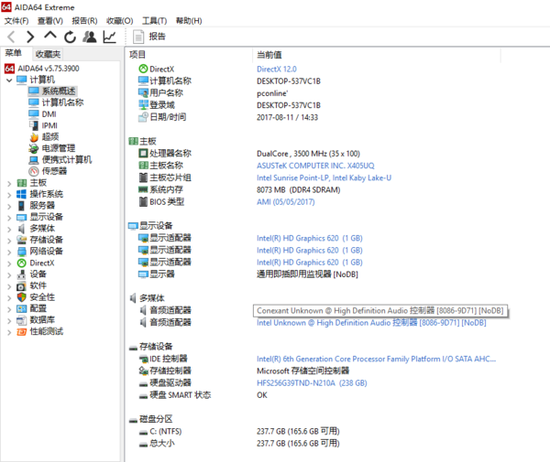The width and height of the screenshot is (550, 462).
Task: Click the 当前值 column header
Action: coord(269,55)
